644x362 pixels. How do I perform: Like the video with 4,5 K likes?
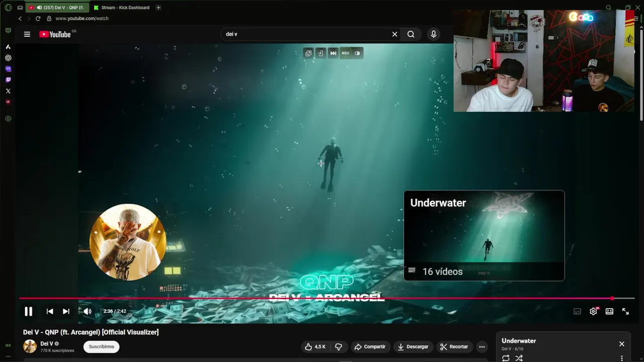click(315, 346)
